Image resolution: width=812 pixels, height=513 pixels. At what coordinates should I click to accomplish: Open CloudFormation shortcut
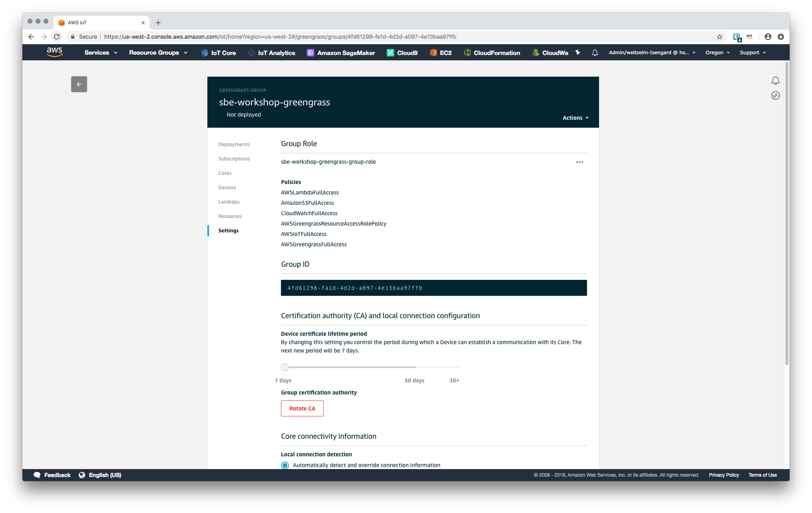492,53
